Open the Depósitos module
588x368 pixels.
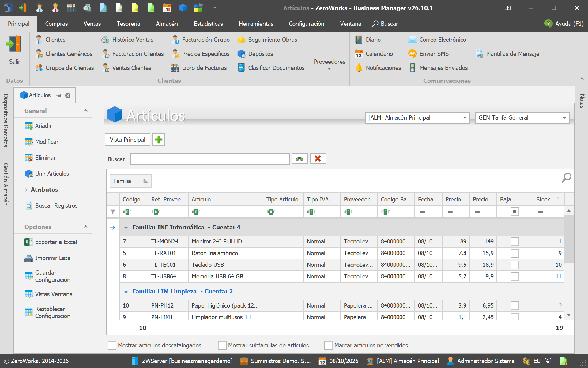coord(255,54)
